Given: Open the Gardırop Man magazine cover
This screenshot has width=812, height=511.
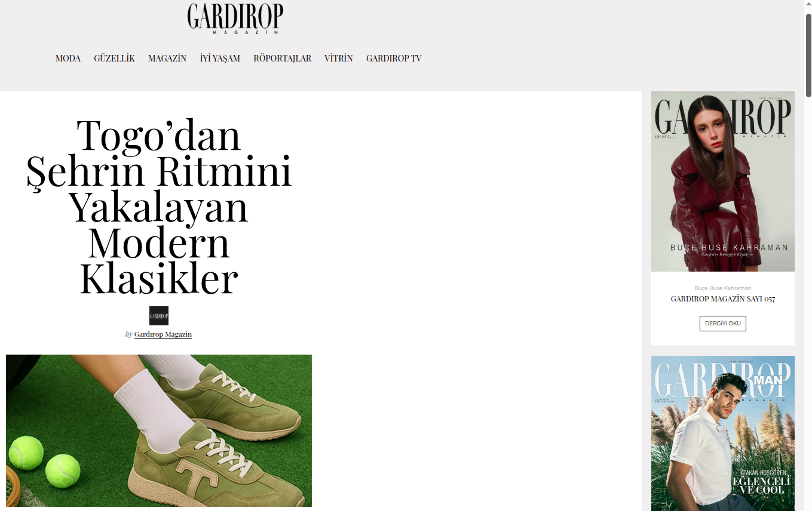Looking at the screenshot, I should [723, 433].
